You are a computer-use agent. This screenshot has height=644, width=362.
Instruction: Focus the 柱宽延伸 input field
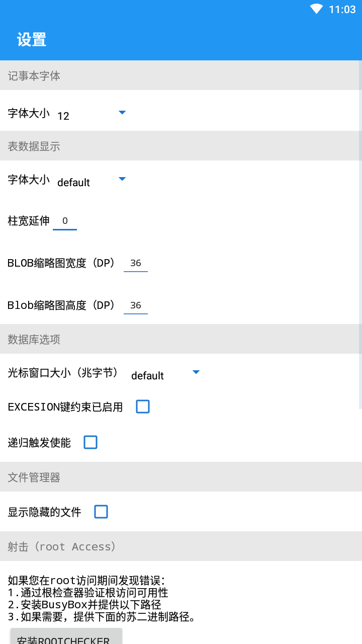point(65,221)
